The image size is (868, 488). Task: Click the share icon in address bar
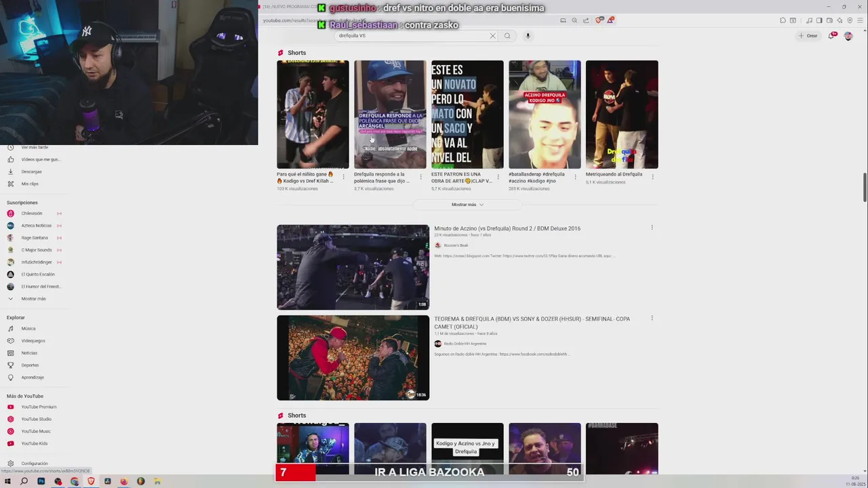pyautogui.click(x=586, y=20)
